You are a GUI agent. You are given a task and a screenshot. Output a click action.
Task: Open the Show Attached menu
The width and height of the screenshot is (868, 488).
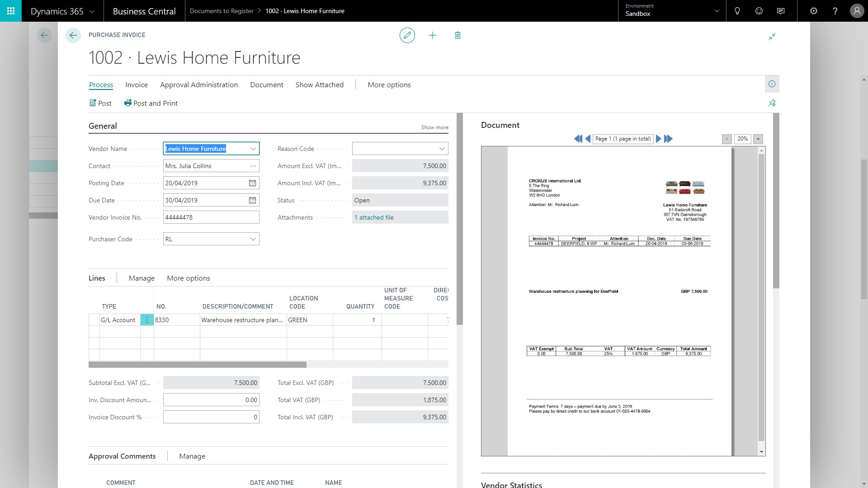pos(319,85)
